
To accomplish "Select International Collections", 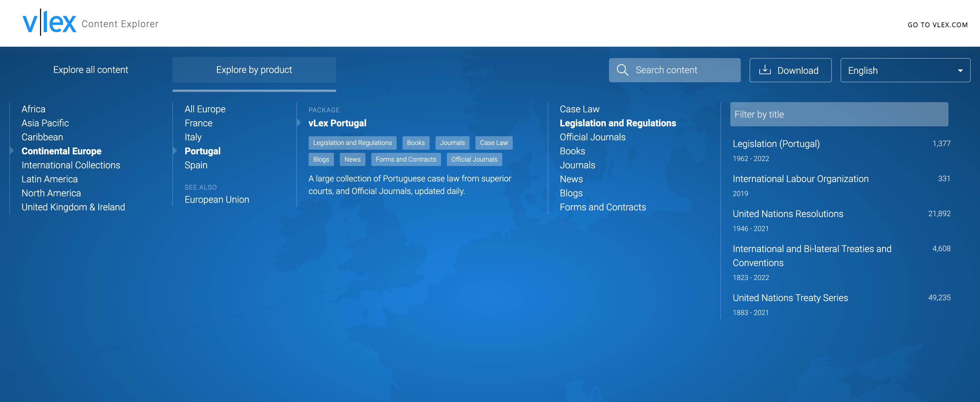I will coord(71,165).
